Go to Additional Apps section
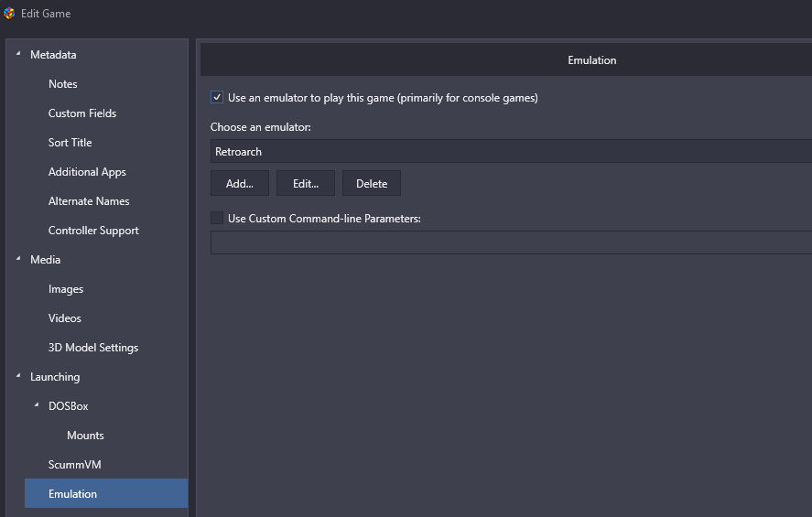 tap(87, 172)
